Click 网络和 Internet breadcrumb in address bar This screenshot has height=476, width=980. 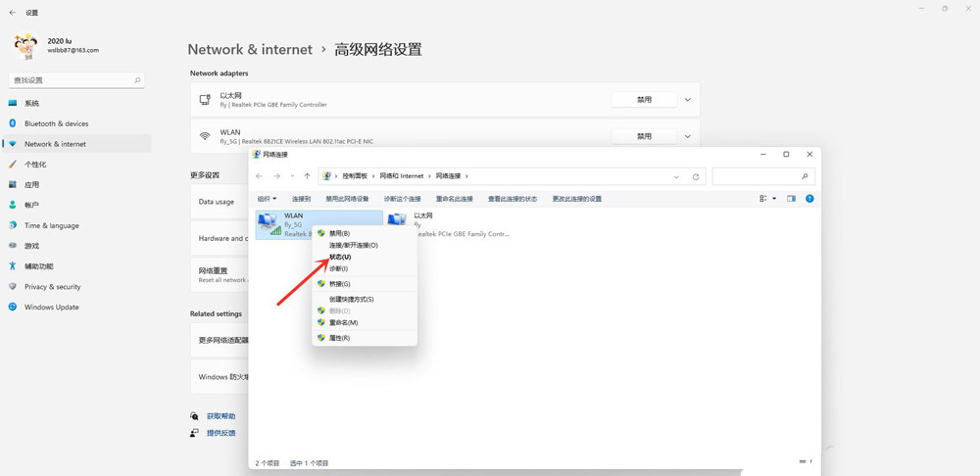coord(401,176)
